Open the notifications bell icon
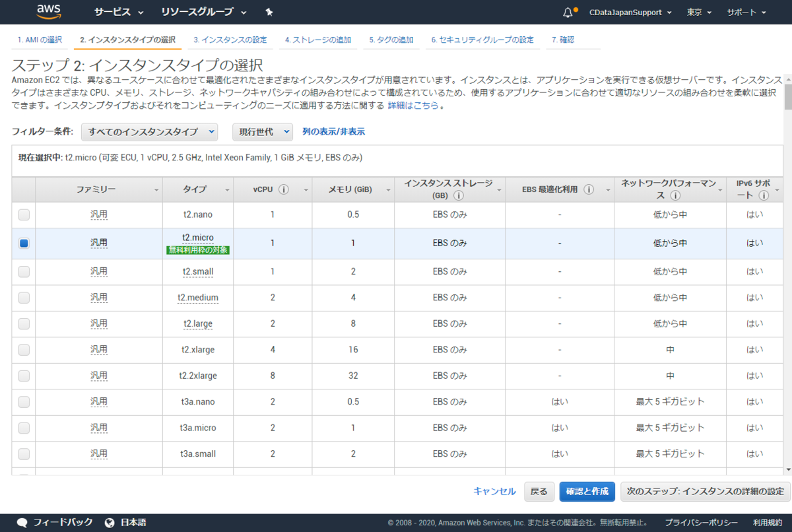The width and height of the screenshot is (792, 532). tap(568, 13)
